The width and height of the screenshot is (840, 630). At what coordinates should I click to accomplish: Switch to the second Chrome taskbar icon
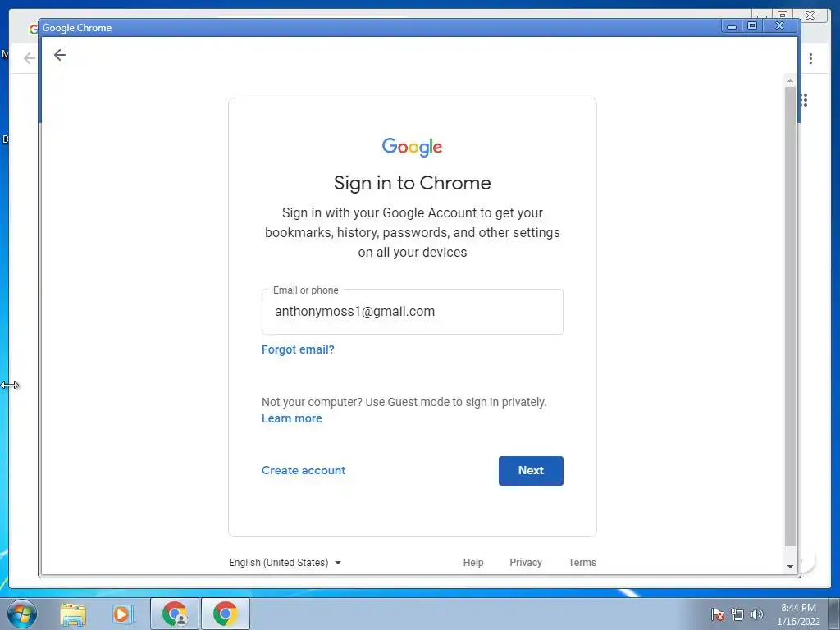point(225,614)
